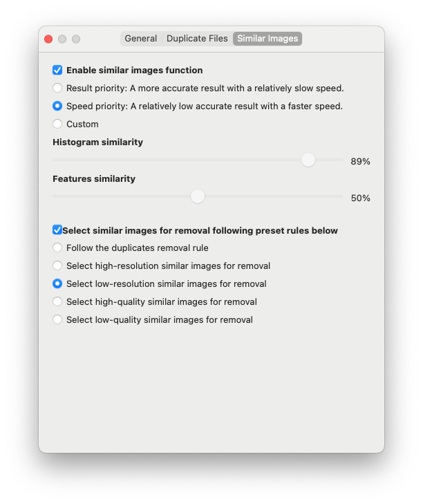
Task: Pick the Custom similarity option
Action: tap(57, 124)
